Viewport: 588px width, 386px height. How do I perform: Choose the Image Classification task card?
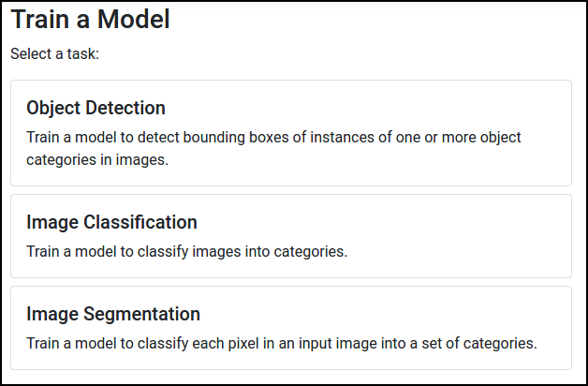pyautogui.click(x=291, y=236)
